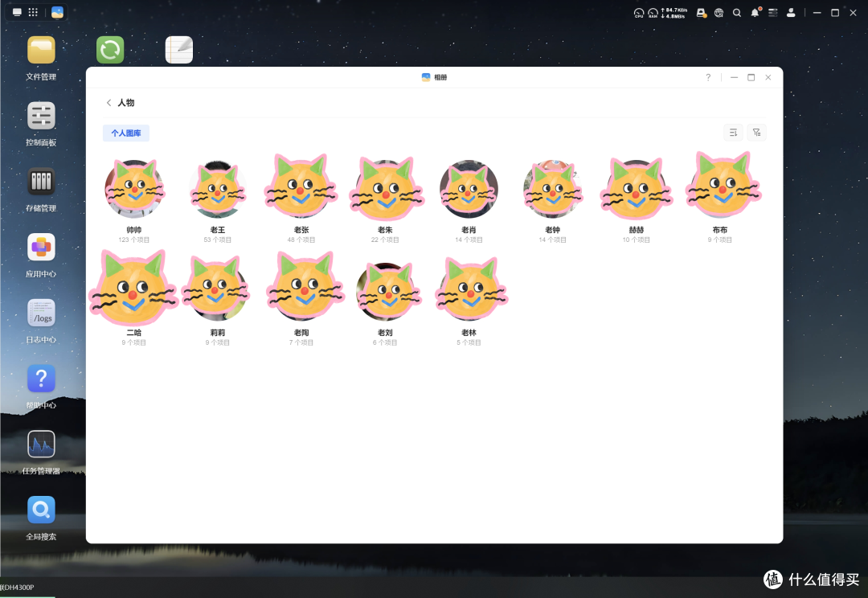Open the user account icon
The height and width of the screenshot is (598, 868).
(x=791, y=13)
